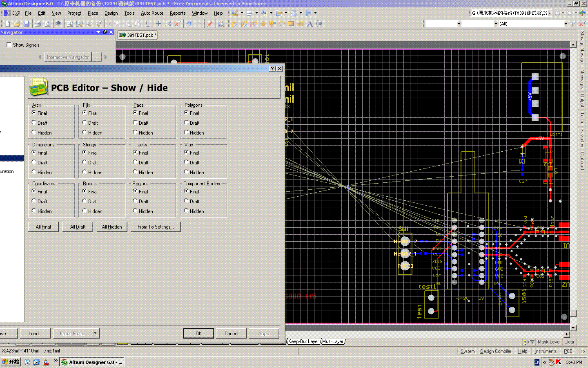Open the Auto Route menu
Screen dimensions: 588x368
tap(152, 13)
